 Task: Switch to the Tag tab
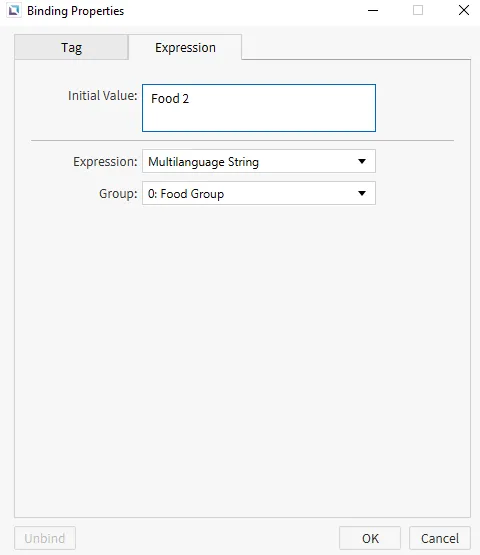pos(71,47)
